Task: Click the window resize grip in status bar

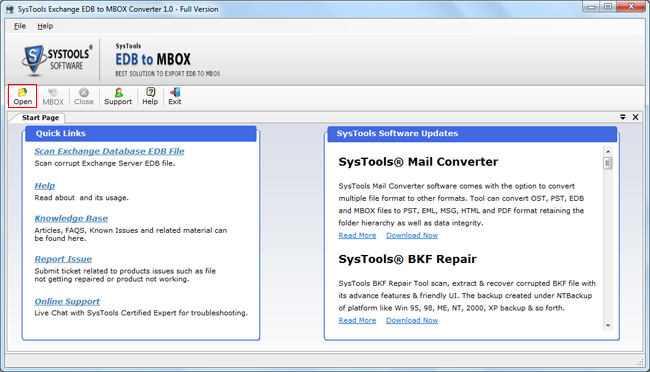Action: pyautogui.click(x=640, y=362)
